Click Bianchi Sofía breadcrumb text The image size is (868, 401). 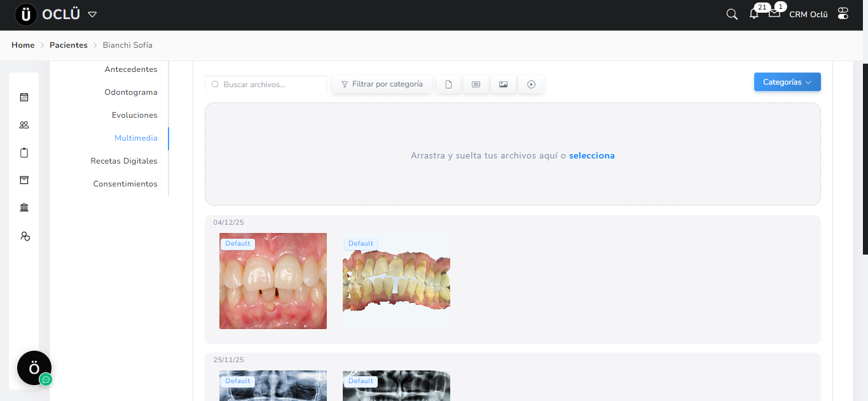(x=128, y=45)
